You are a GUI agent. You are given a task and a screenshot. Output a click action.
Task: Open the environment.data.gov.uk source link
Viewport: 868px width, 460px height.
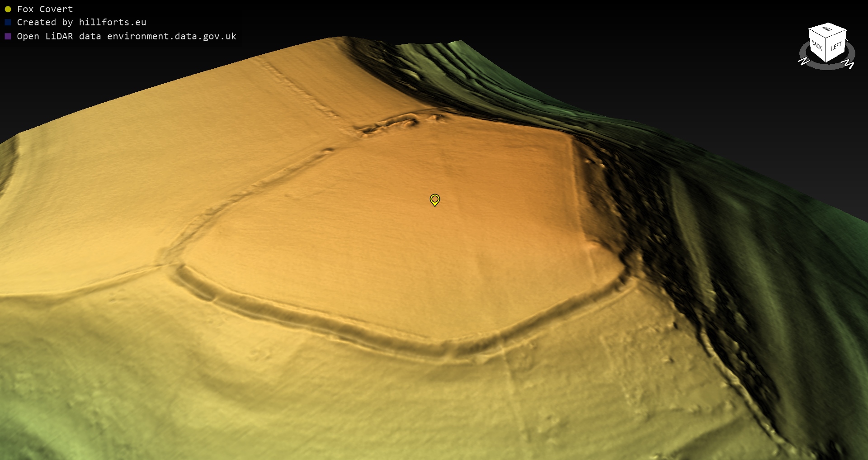(x=171, y=36)
